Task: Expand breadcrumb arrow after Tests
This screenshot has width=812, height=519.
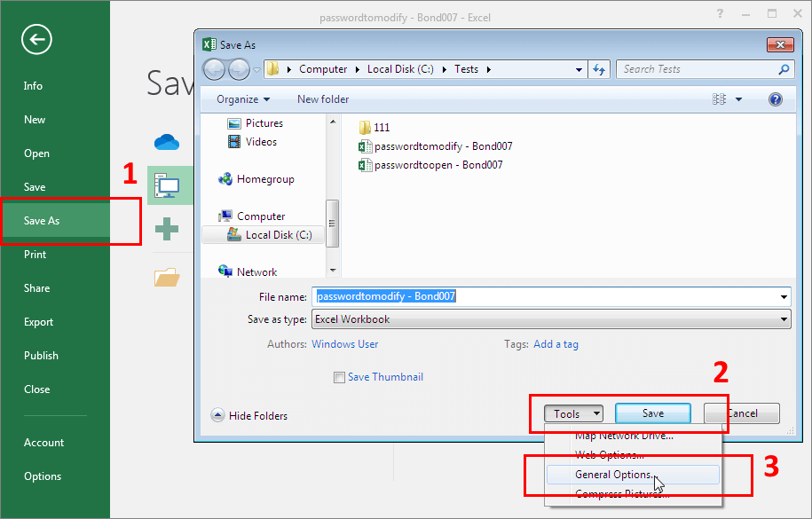Action: tap(488, 69)
